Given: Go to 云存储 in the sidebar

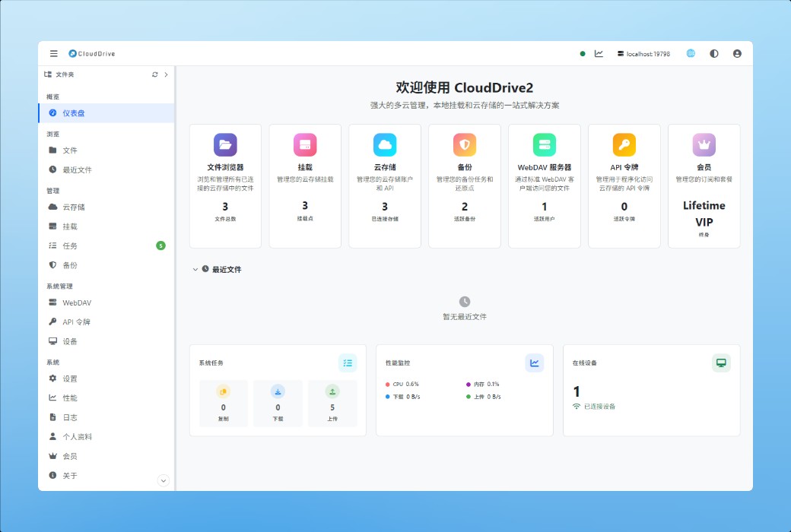Looking at the screenshot, I should [106, 207].
